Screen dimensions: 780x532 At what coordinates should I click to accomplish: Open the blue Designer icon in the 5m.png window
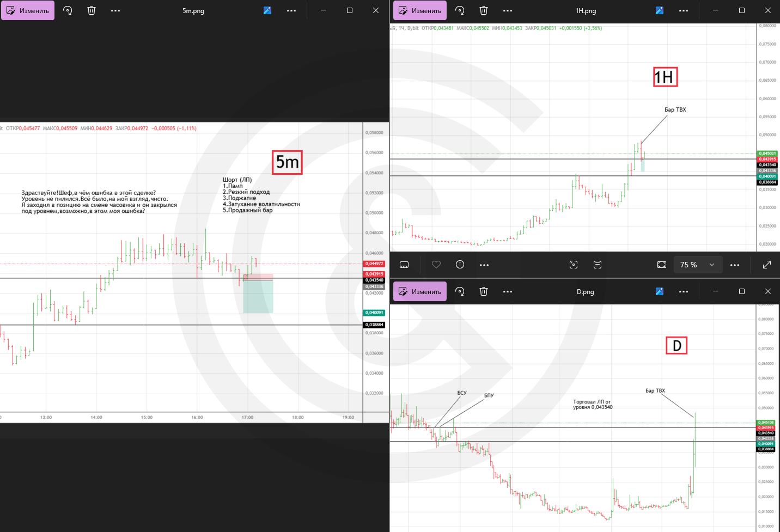click(267, 10)
